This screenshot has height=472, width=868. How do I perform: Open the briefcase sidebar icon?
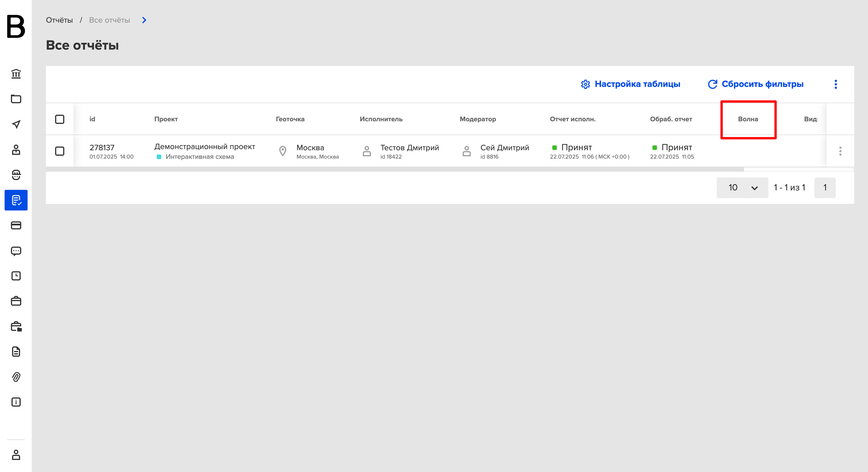click(x=16, y=301)
